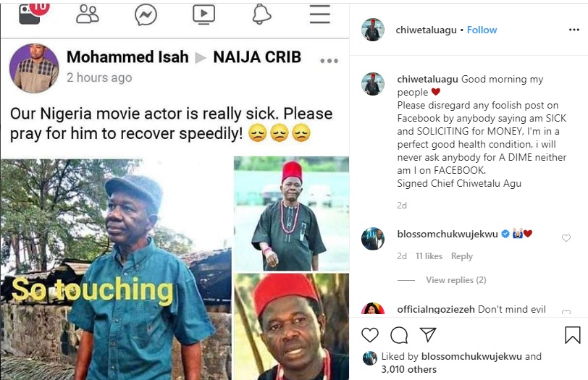Open the Facebook hamburger menu
The image size is (588, 380).
tap(319, 14)
